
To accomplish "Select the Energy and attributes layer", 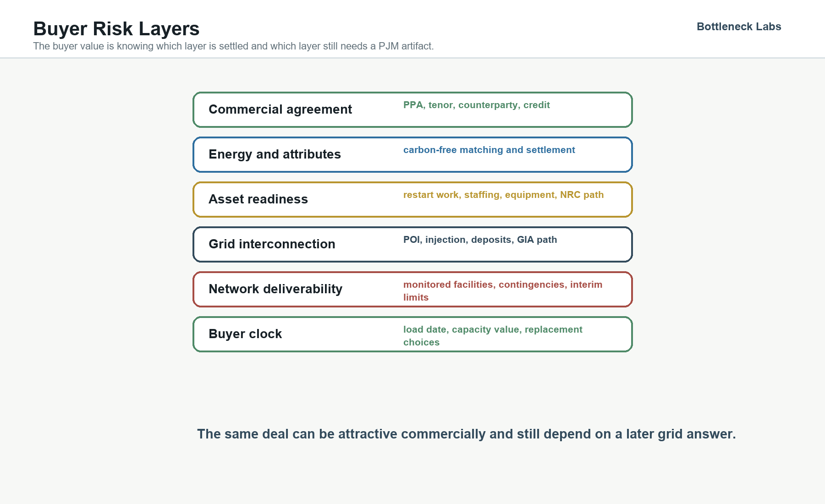I will click(412, 154).
